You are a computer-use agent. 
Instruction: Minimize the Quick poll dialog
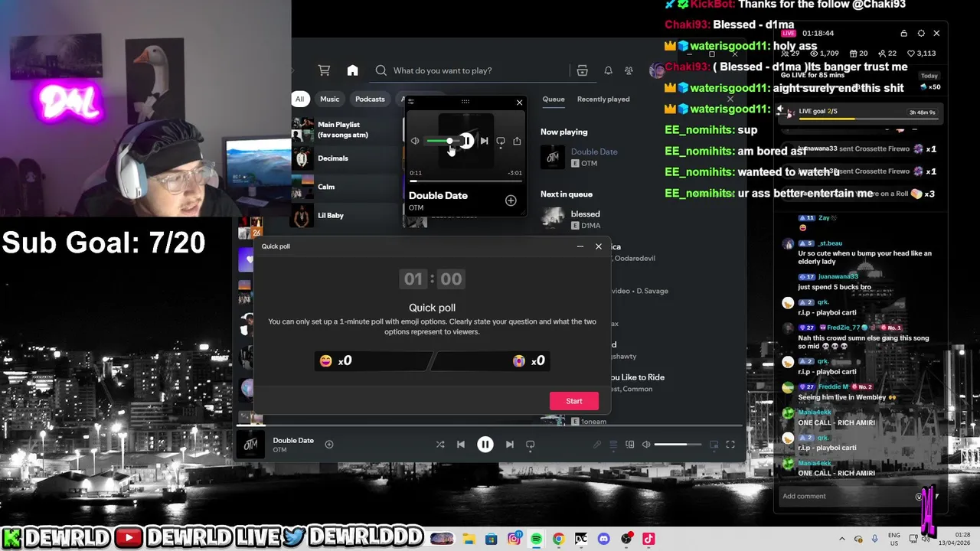pyautogui.click(x=580, y=246)
